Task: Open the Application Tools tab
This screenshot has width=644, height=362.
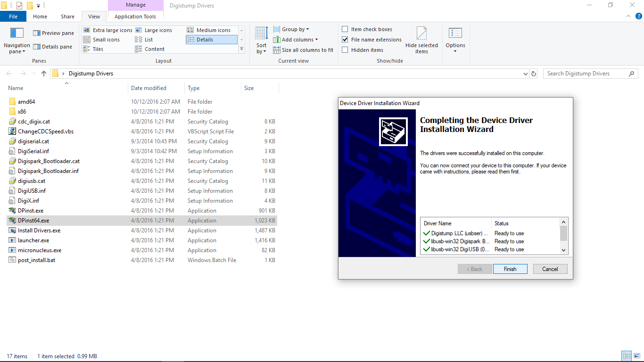Action: click(x=135, y=16)
